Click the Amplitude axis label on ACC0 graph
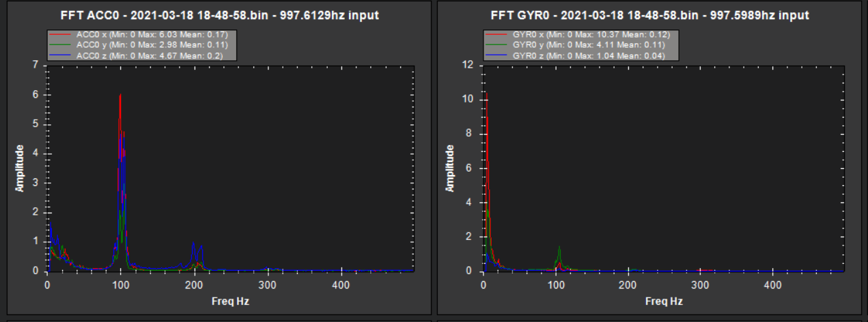This screenshot has width=868, height=322. 20,167
